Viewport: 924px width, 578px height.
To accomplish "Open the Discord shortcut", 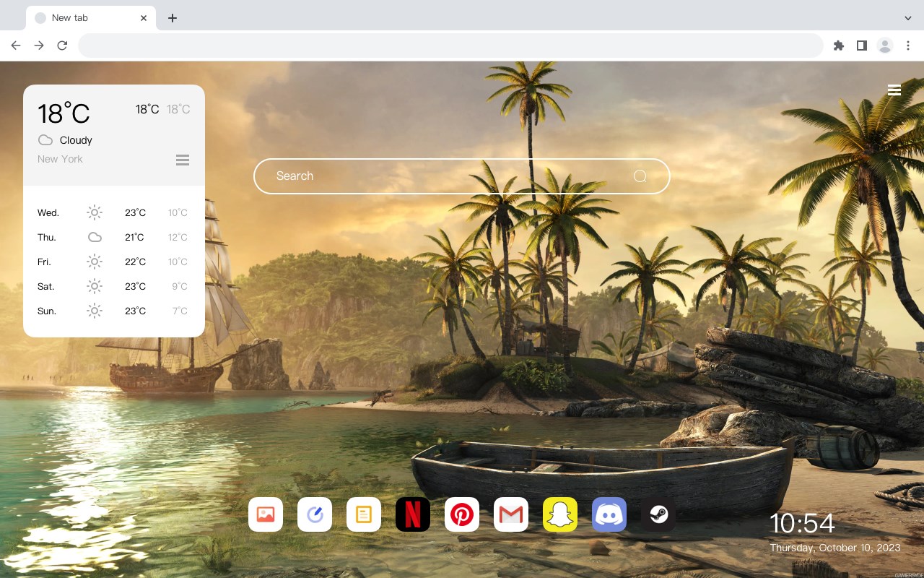I will [x=609, y=514].
